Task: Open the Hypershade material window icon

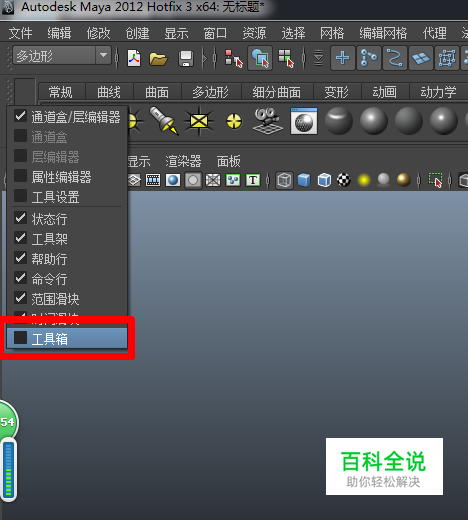Action: click(x=304, y=121)
